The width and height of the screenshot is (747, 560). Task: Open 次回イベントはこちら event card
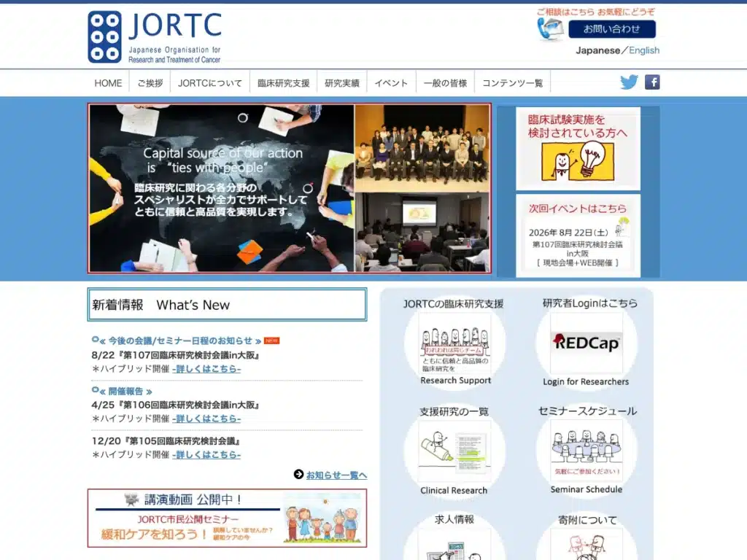(x=578, y=236)
